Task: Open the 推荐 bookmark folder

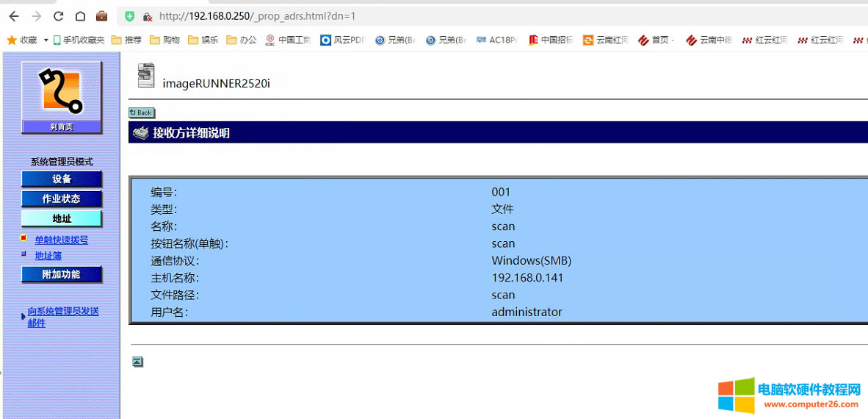Action: [126, 40]
